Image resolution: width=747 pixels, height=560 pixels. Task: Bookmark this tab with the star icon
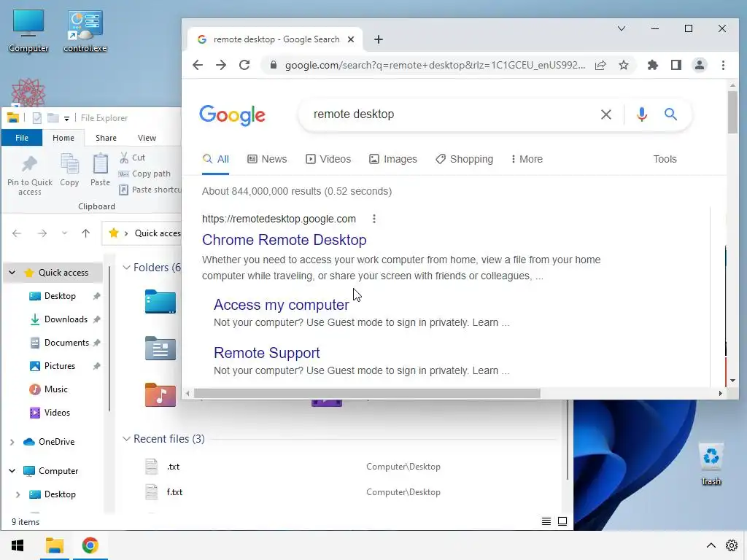pyautogui.click(x=624, y=65)
